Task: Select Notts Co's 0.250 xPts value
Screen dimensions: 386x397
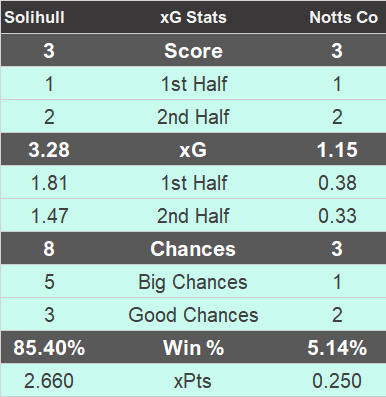Action: [337, 381]
